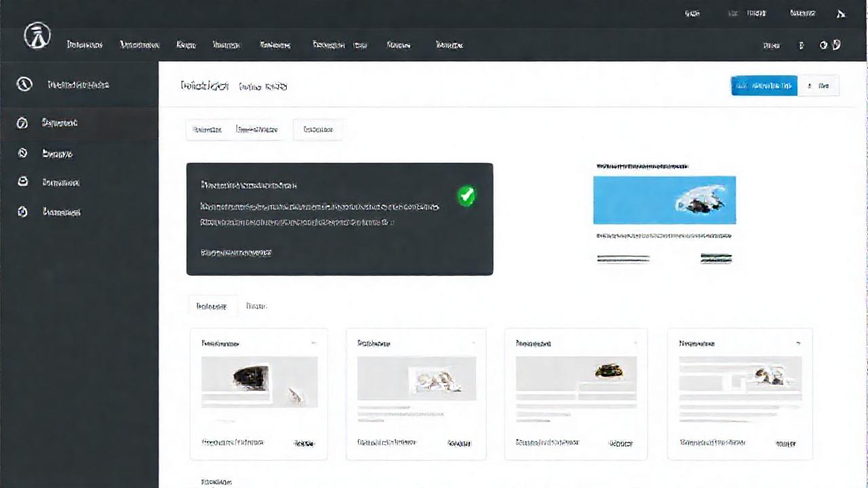868x488 pixels.
Task: Open the first card's dropdown chevron
Action: pyautogui.click(x=313, y=344)
